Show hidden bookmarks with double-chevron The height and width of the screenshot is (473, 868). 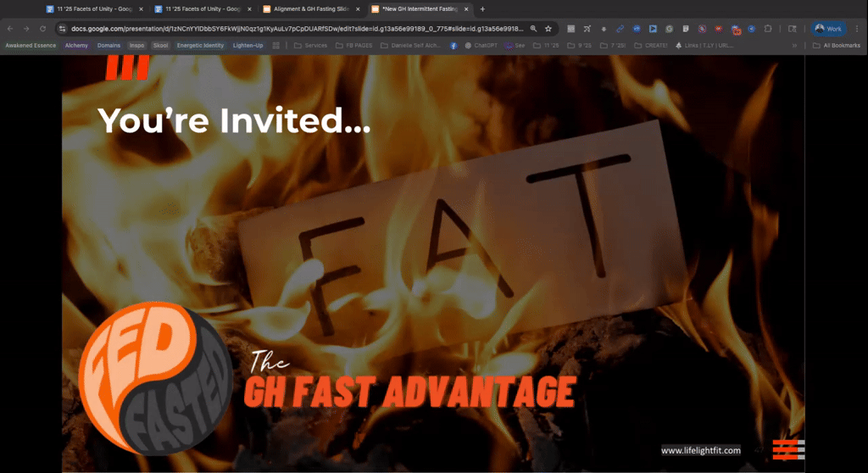tap(794, 46)
